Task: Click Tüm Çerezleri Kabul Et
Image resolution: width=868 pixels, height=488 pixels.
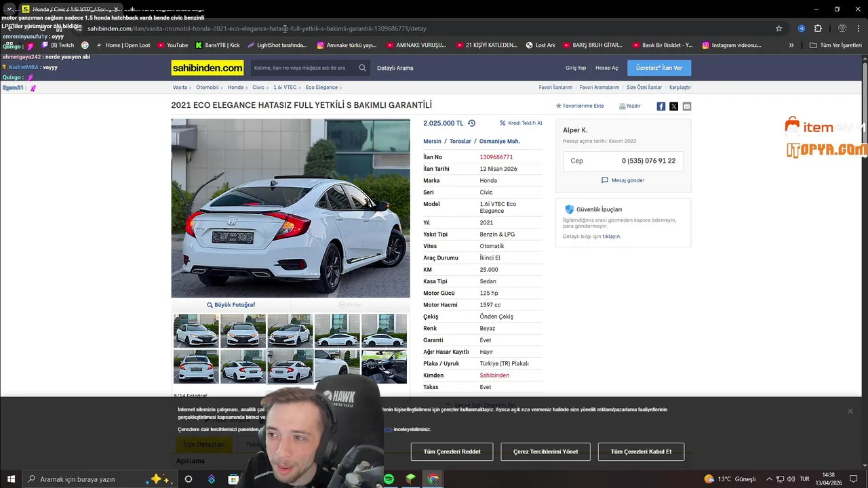Action: (641, 452)
